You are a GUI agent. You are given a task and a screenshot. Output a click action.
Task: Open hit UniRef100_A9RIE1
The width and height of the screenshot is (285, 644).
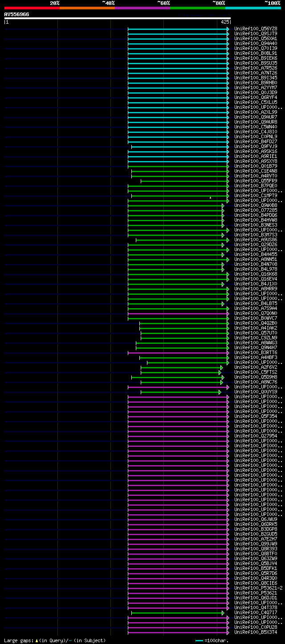coord(256,156)
